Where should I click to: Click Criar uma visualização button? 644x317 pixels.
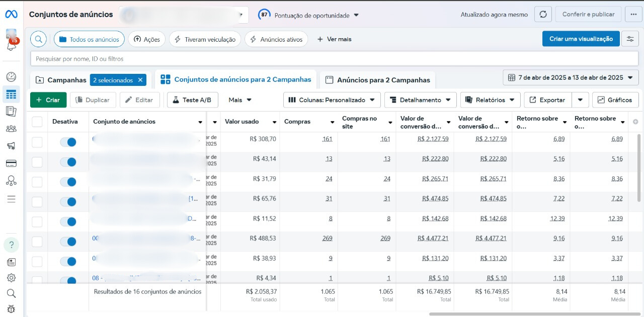click(581, 39)
